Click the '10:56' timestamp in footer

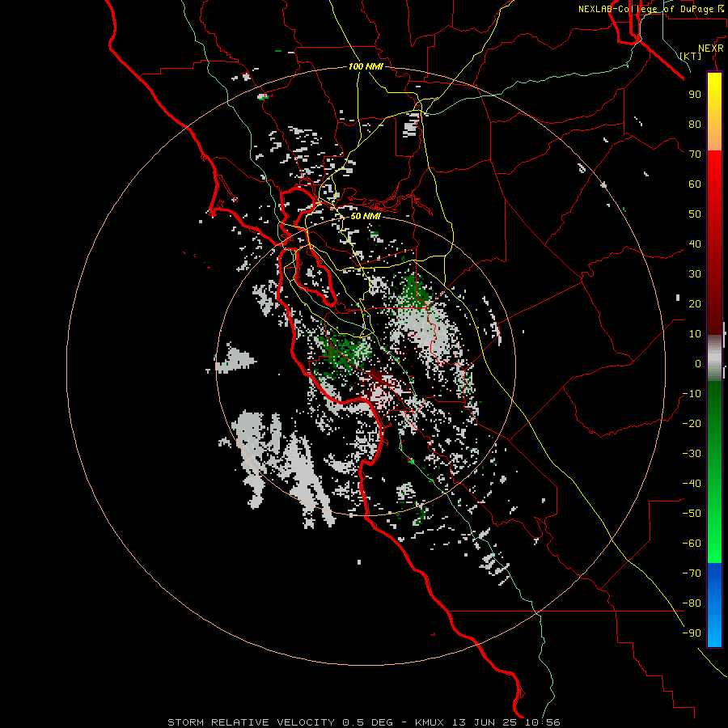(543, 722)
